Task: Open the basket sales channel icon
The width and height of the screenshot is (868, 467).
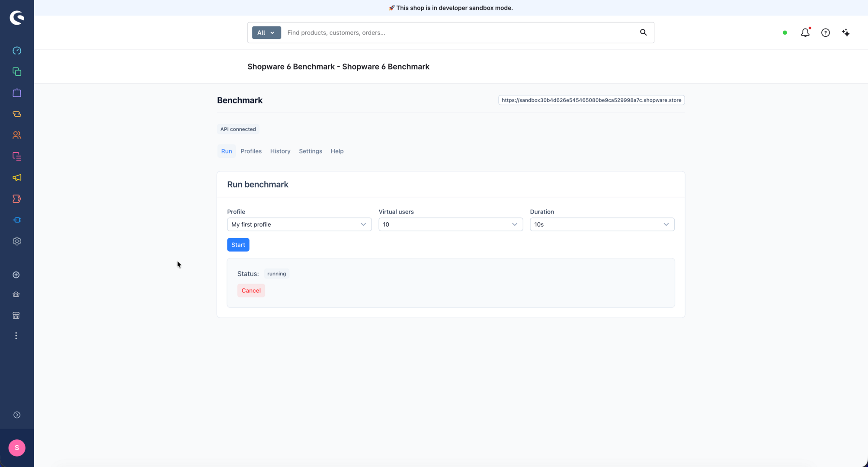Action: [x=16, y=294]
